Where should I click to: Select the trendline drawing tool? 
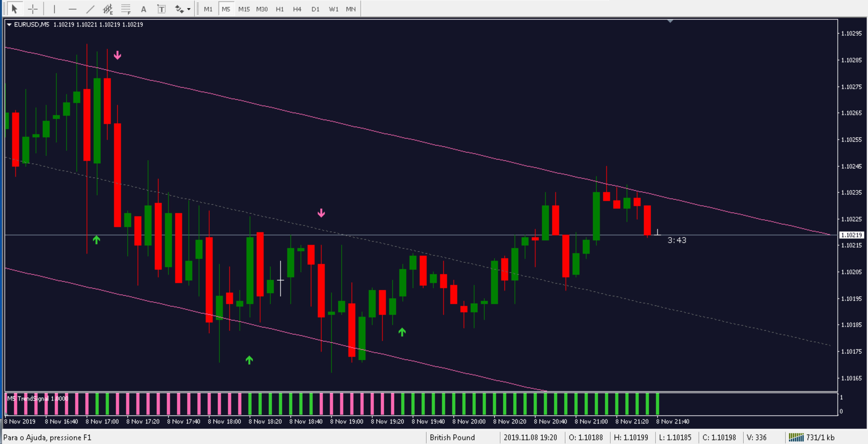(90, 9)
